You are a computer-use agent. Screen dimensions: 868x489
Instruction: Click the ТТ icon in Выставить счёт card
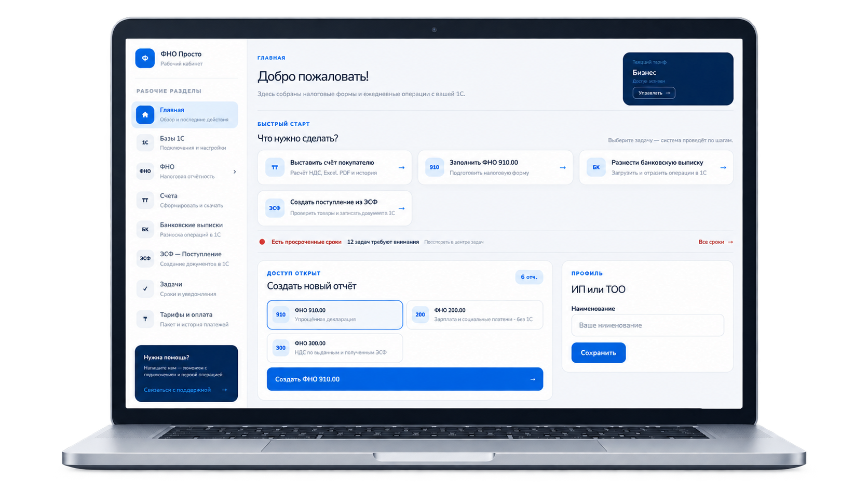click(x=275, y=167)
